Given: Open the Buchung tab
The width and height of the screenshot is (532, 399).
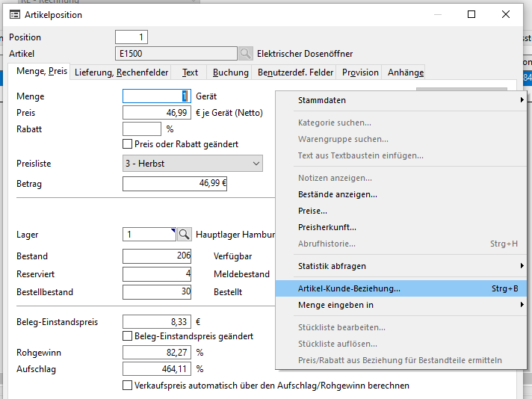Looking at the screenshot, I should tap(230, 72).
